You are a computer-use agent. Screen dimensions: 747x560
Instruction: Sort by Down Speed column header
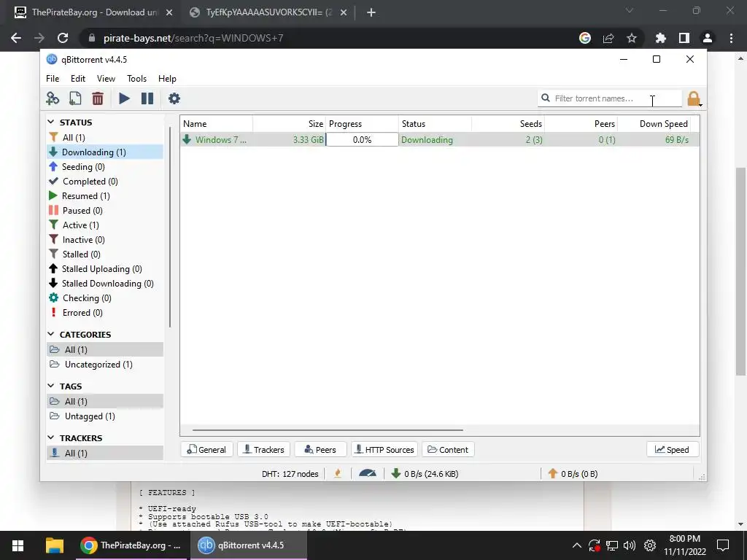654,124
